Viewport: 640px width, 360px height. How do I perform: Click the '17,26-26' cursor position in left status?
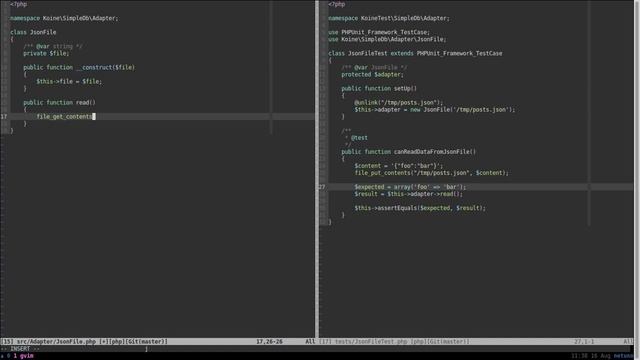click(x=269, y=341)
